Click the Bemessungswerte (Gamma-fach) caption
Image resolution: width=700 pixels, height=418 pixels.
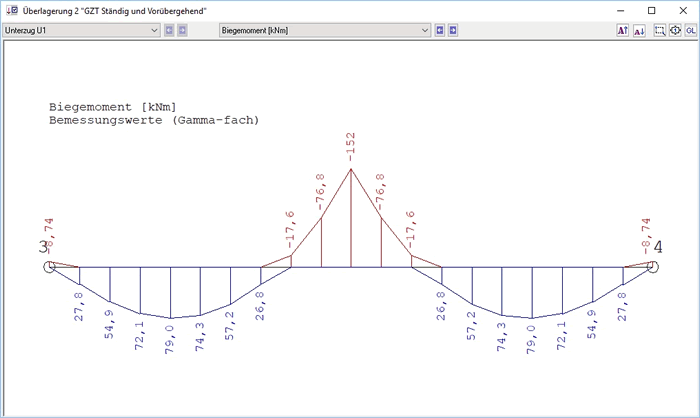pyautogui.click(x=153, y=120)
